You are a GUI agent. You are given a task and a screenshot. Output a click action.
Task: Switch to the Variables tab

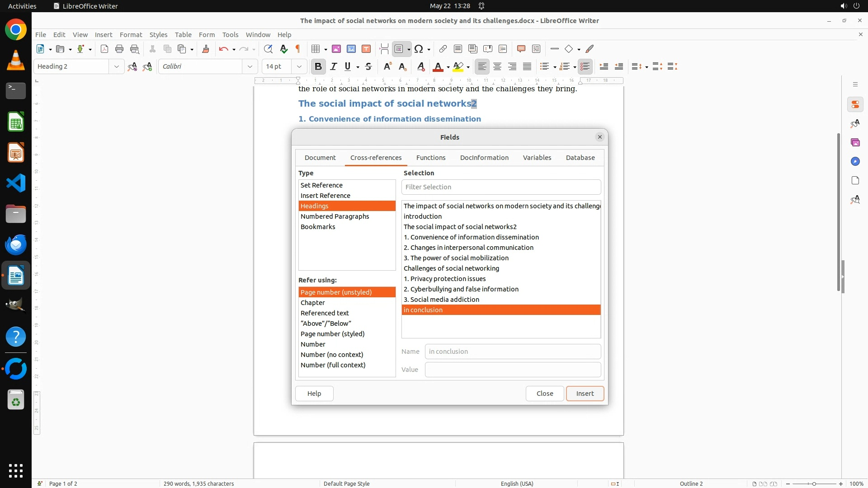pos(537,158)
